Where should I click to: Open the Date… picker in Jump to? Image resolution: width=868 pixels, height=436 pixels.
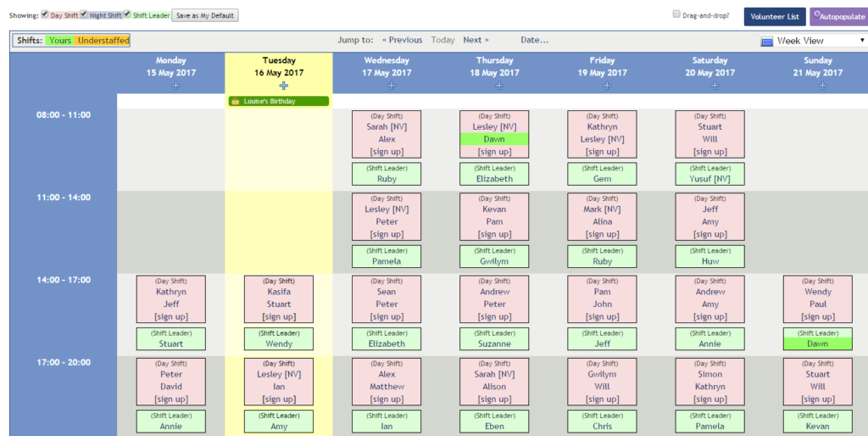(534, 40)
